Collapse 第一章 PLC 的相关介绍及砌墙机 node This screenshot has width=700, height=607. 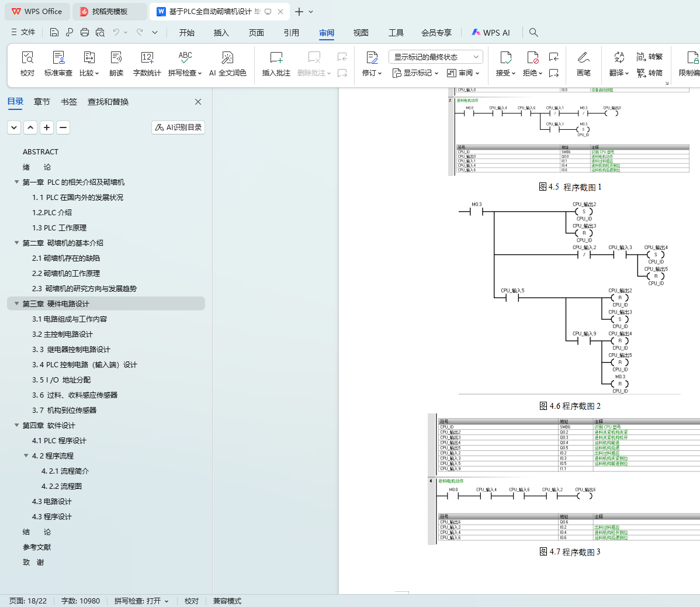click(x=16, y=182)
